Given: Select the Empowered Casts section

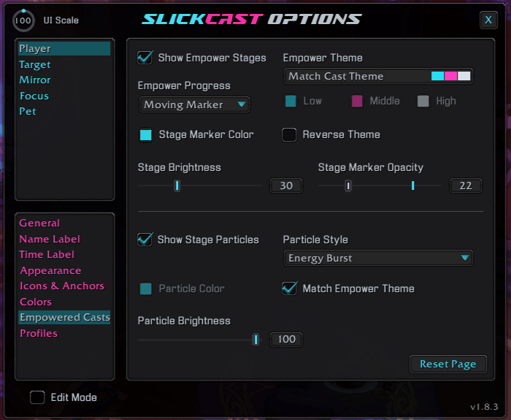Looking at the screenshot, I should click(x=64, y=317).
